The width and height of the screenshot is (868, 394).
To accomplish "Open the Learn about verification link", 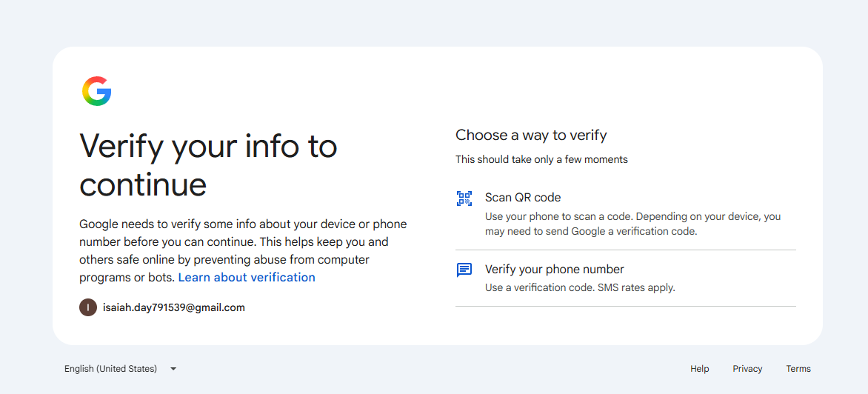I will 247,277.
